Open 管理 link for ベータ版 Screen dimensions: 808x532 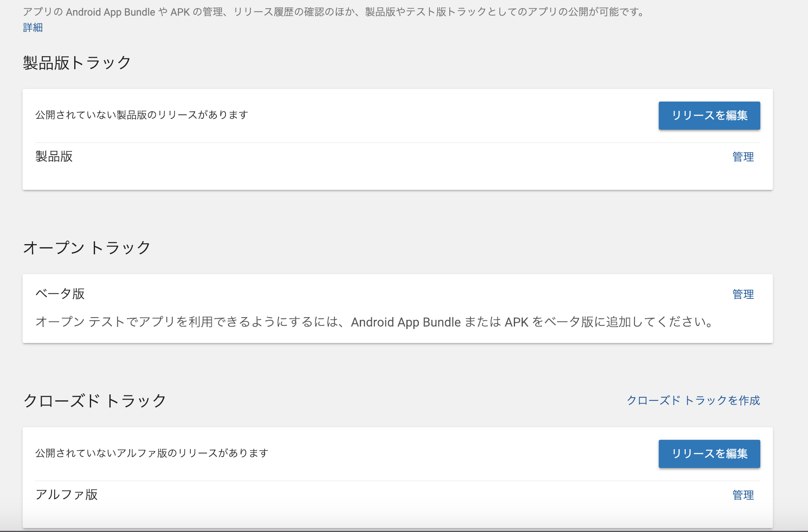coord(743,295)
